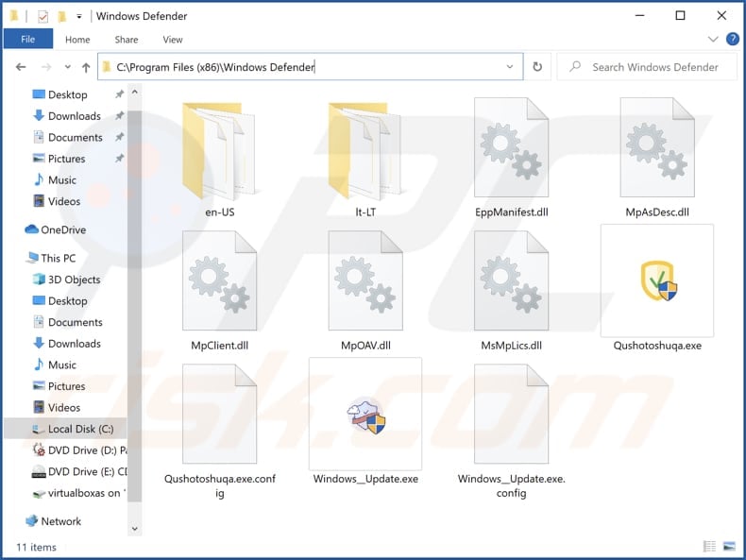Expand the address bar history dropdown

click(510, 67)
